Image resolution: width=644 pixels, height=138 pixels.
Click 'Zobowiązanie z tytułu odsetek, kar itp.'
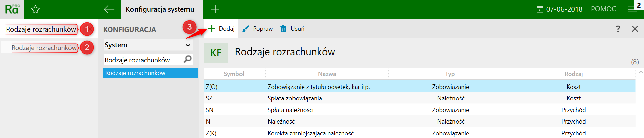point(319,87)
